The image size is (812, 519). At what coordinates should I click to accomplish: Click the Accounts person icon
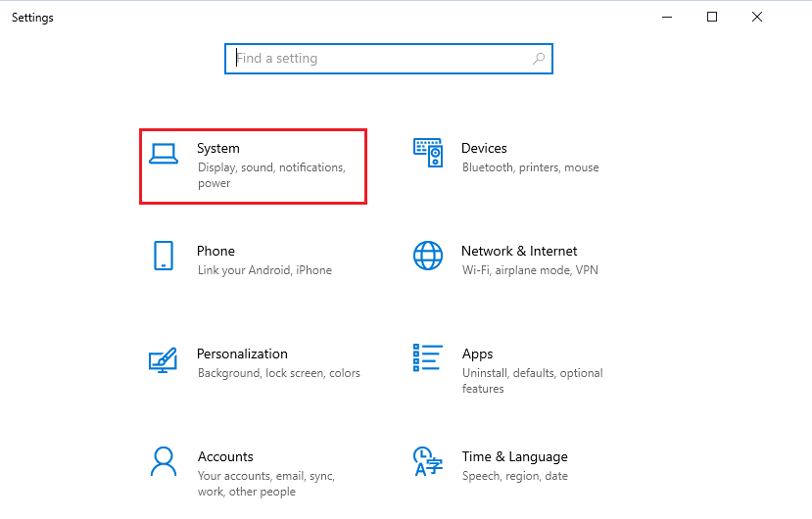point(164,461)
